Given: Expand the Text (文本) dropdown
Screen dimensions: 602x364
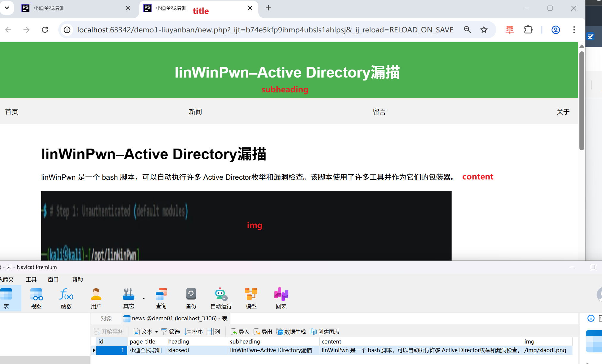Looking at the screenshot, I should click(156, 332).
